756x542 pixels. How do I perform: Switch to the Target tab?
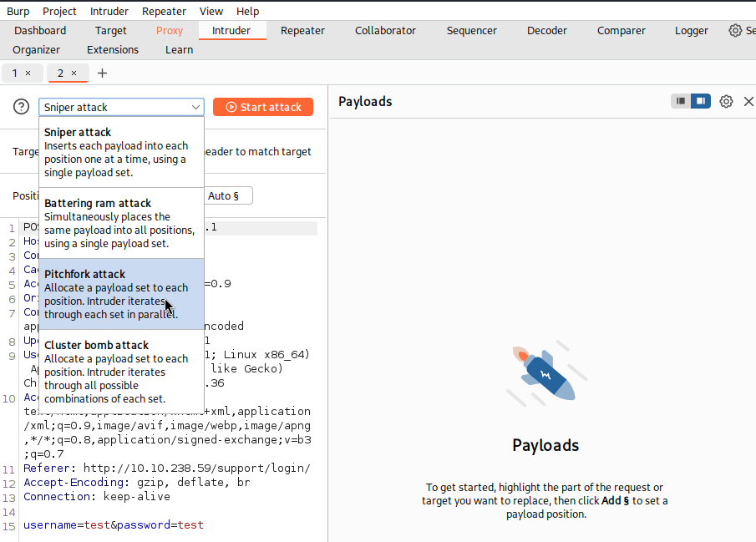[x=110, y=30]
